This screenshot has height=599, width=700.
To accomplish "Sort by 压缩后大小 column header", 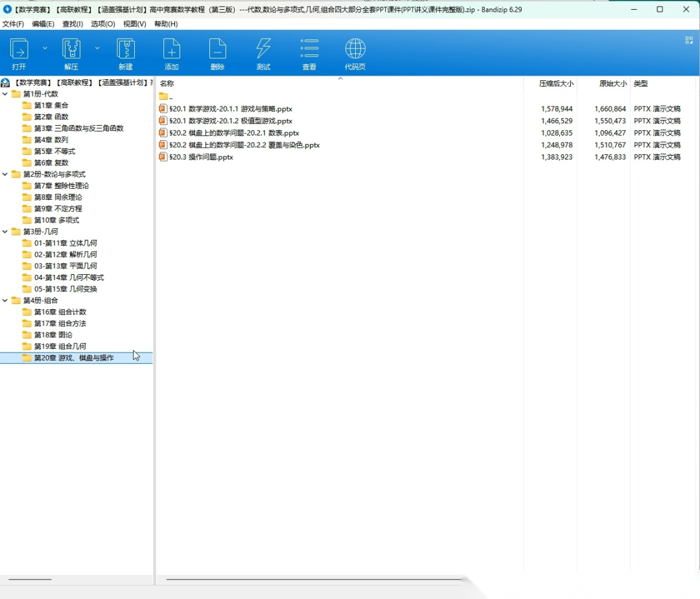I will (556, 84).
